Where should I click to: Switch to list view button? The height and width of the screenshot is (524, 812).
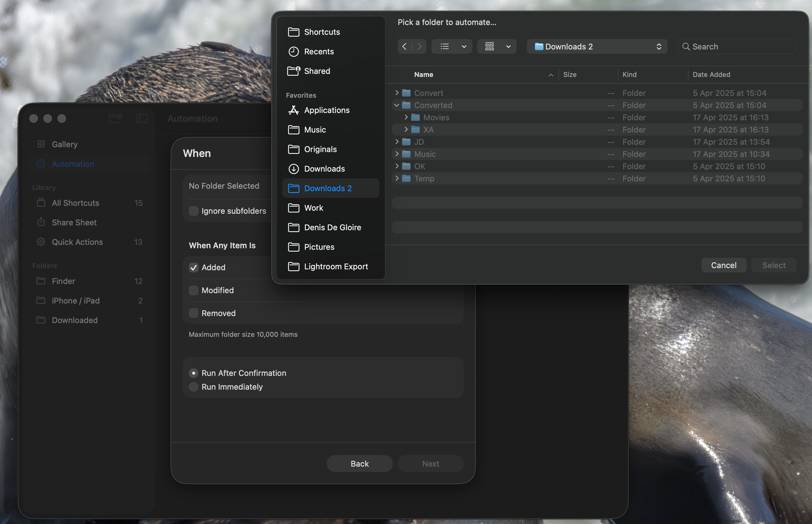(445, 47)
